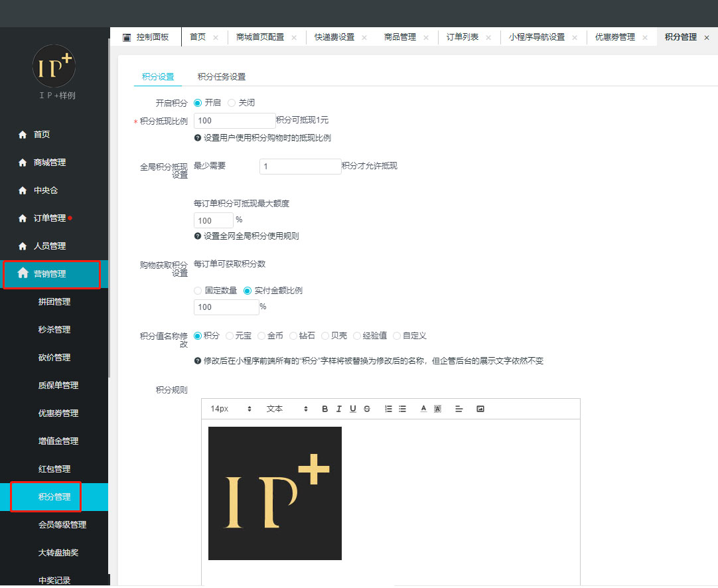
Task: Switch to the 积分任务设置 tab
Action: point(222,77)
